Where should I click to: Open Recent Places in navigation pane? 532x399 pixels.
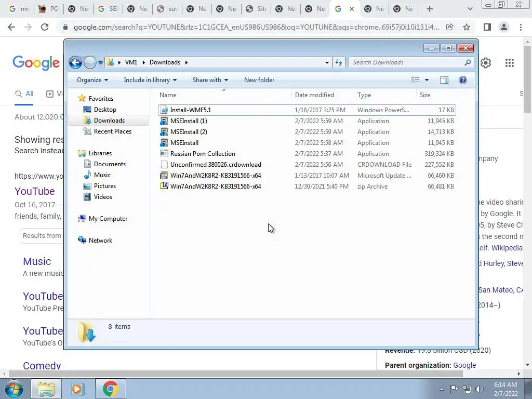(112, 131)
